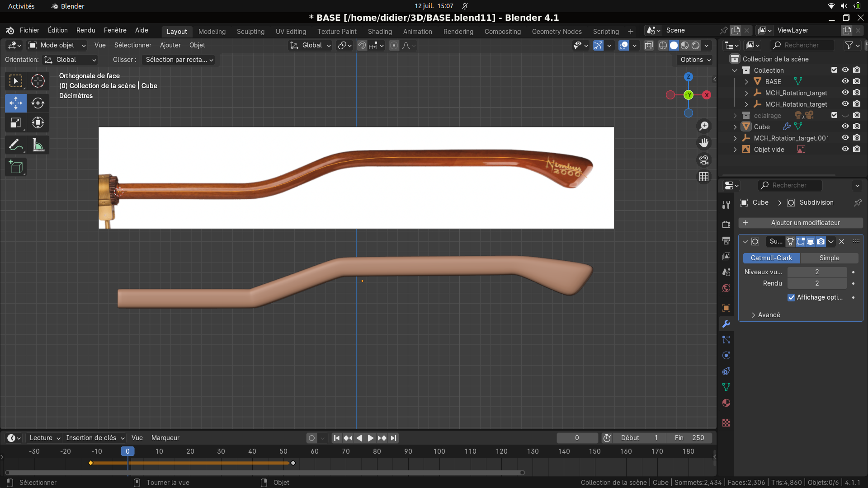The height and width of the screenshot is (488, 868).
Task: Open the Mode objet dropdown
Action: [x=57, y=45]
